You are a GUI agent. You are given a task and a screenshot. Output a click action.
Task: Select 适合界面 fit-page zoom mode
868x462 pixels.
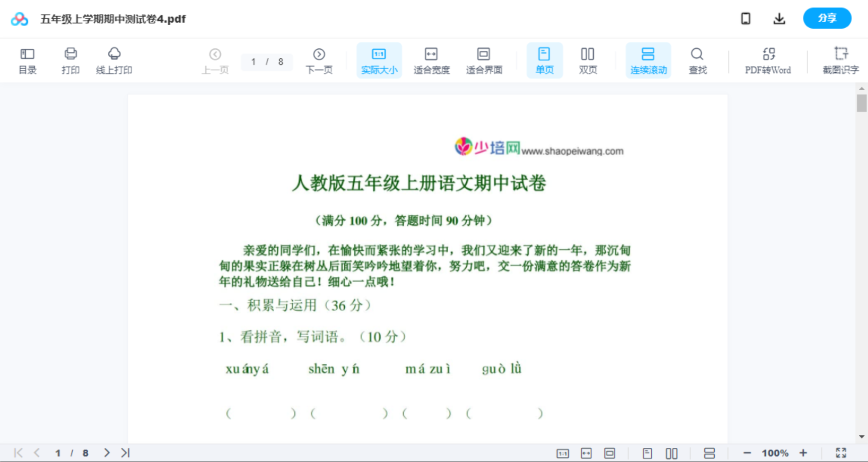[x=484, y=60]
